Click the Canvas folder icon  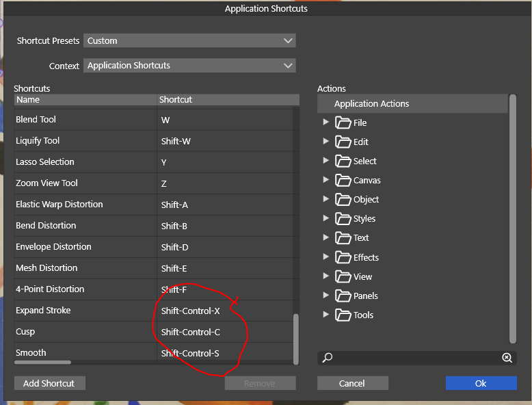(x=343, y=181)
